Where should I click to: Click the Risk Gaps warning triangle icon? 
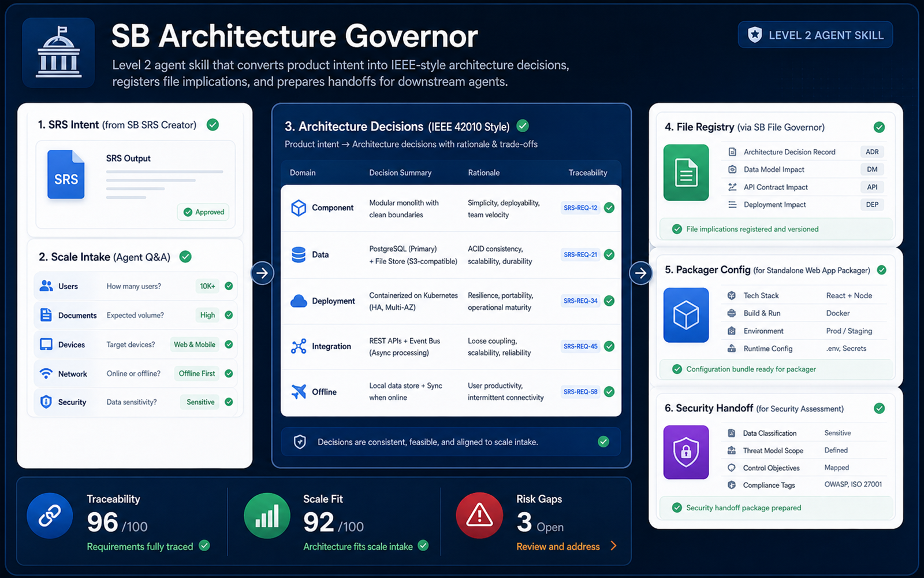pyautogui.click(x=479, y=516)
